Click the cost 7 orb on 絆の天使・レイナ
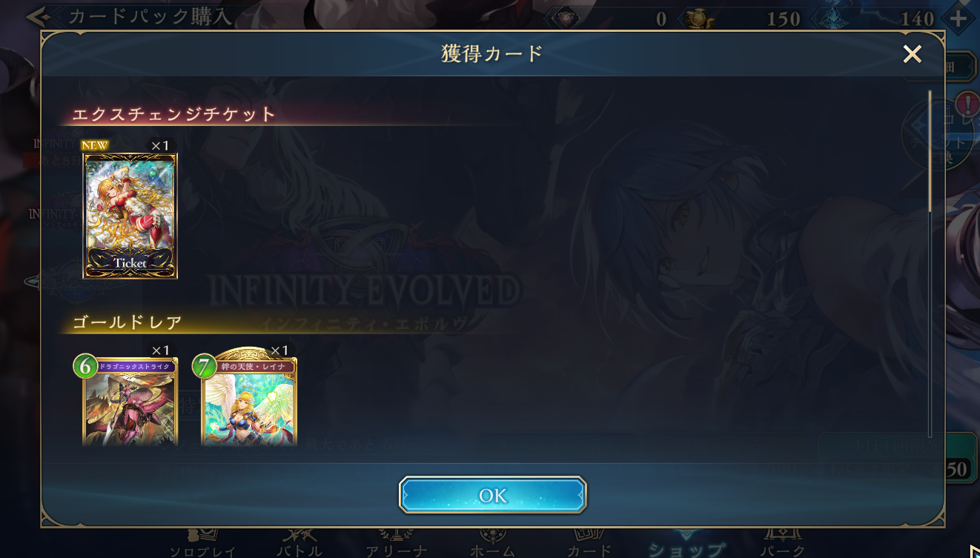This screenshot has height=558, width=980. (x=205, y=366)
